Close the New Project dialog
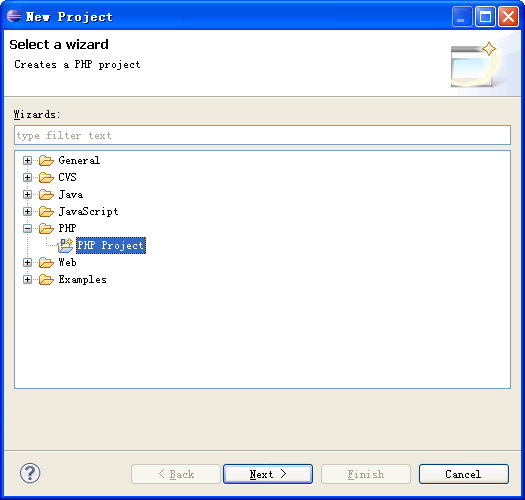This screenshot has width=525, height=500. 508,16
